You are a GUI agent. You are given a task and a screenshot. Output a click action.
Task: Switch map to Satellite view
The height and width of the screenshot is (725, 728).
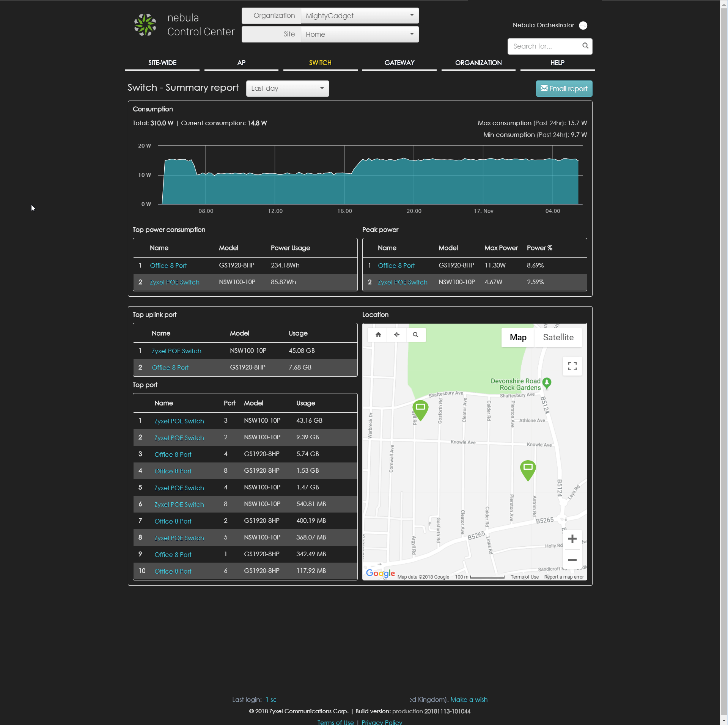point(558,337)
